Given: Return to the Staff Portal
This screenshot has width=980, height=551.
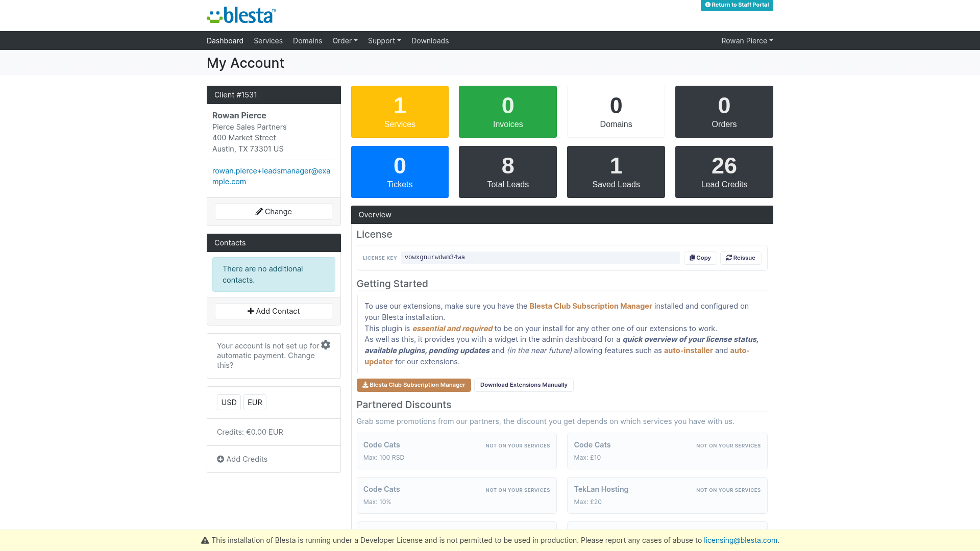Looking at the screenshot, I should point(737,5).
